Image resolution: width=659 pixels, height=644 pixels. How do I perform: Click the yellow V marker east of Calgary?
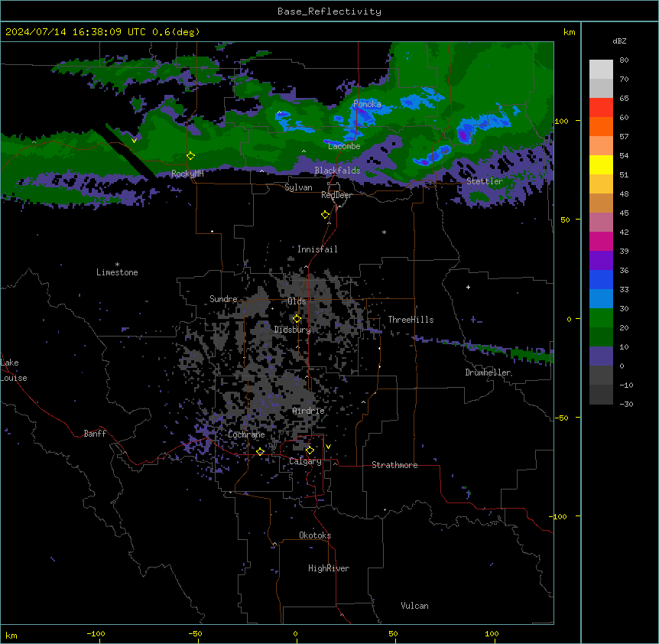(x=328, y=447)
